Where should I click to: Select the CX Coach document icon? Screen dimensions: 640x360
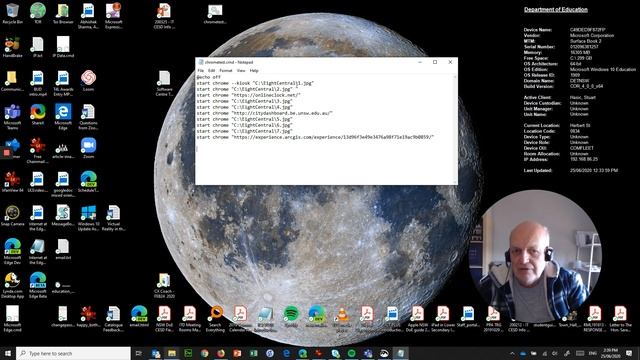point(164,285)
